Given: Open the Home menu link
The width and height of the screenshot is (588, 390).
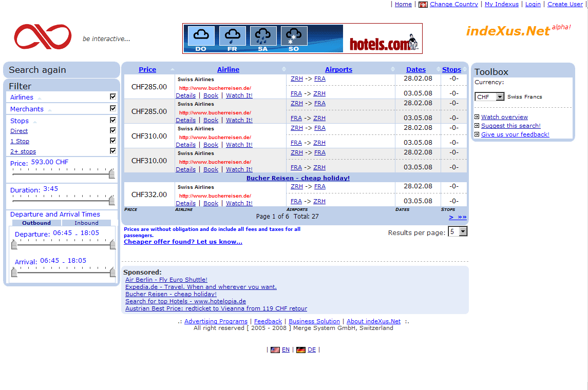Looking at the screenshot, I should (x=403, y=4).
